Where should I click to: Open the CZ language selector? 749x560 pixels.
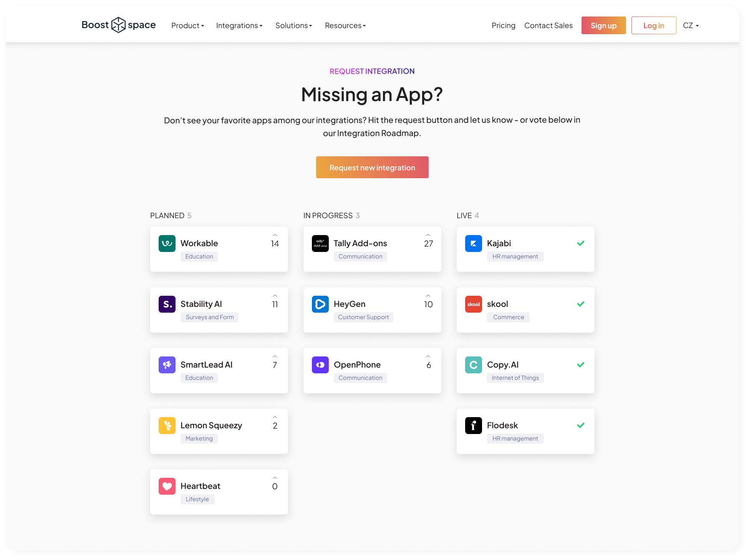(690, 25)
